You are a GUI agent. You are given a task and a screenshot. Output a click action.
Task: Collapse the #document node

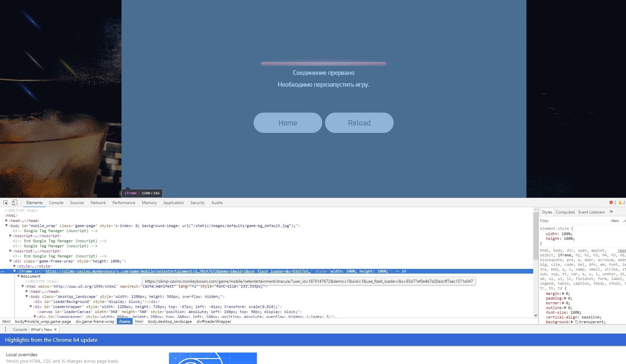[x=19, y=276]
